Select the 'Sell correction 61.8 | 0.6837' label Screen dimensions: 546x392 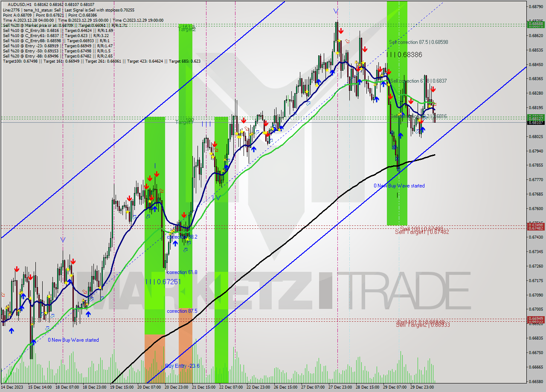tap(418, 81)
